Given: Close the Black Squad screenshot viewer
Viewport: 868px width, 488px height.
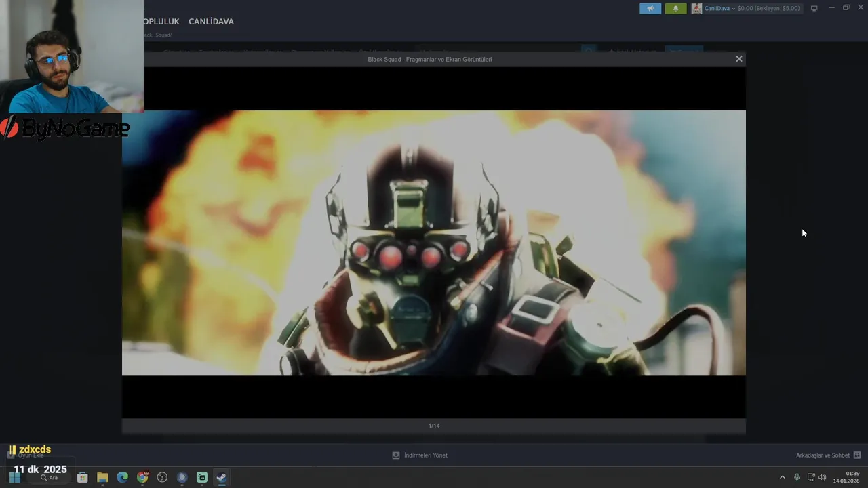Looking at the screenshot, I should [739, 59].
